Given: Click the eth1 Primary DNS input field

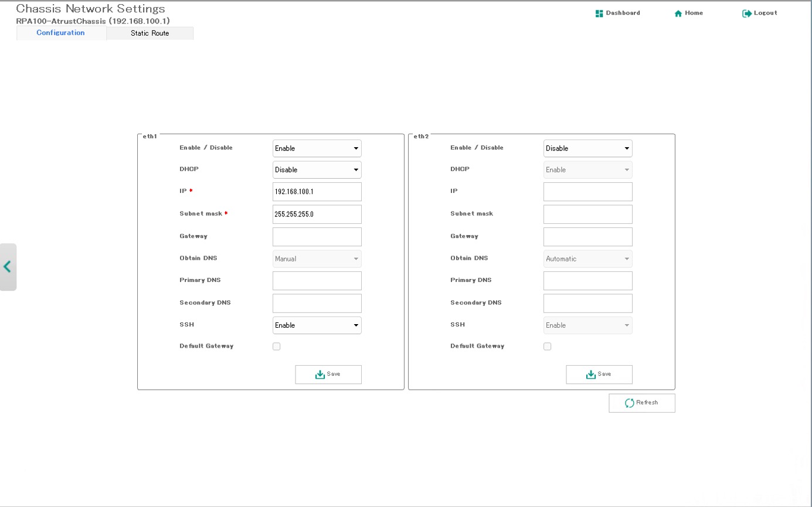Looking at the screenshot, I should click(x=317, y=281).
